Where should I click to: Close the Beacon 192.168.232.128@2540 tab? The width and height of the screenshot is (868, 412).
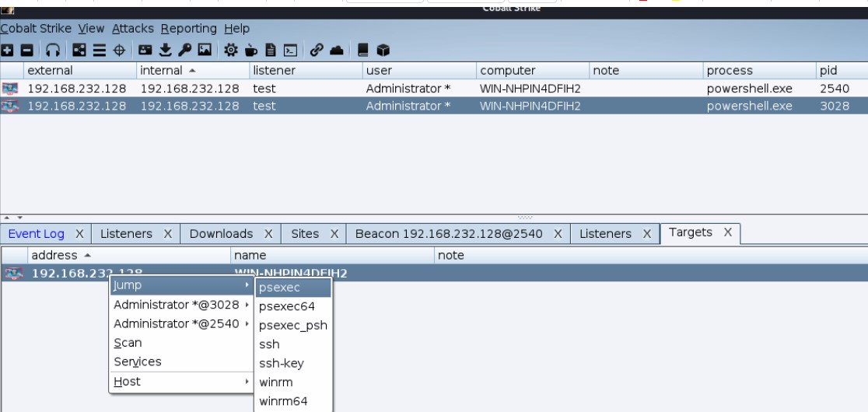558,234
